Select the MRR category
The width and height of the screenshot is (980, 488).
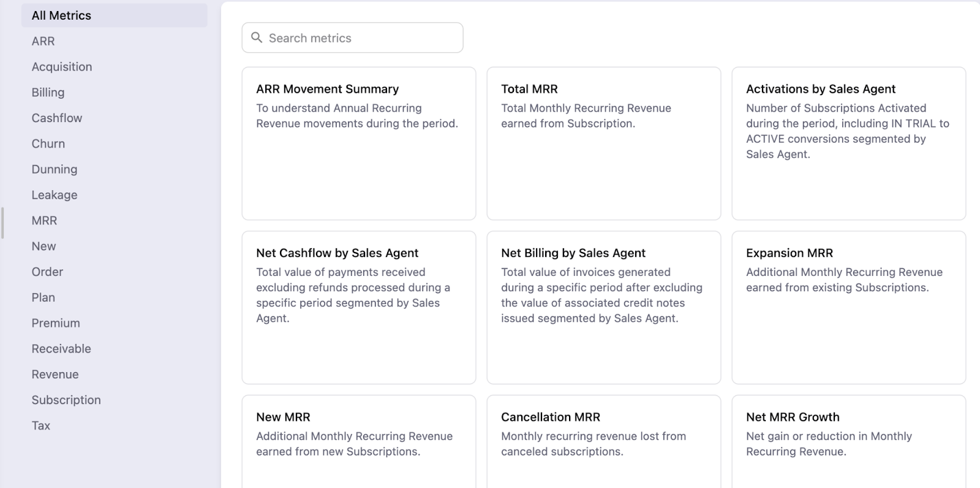click(44, 221)
